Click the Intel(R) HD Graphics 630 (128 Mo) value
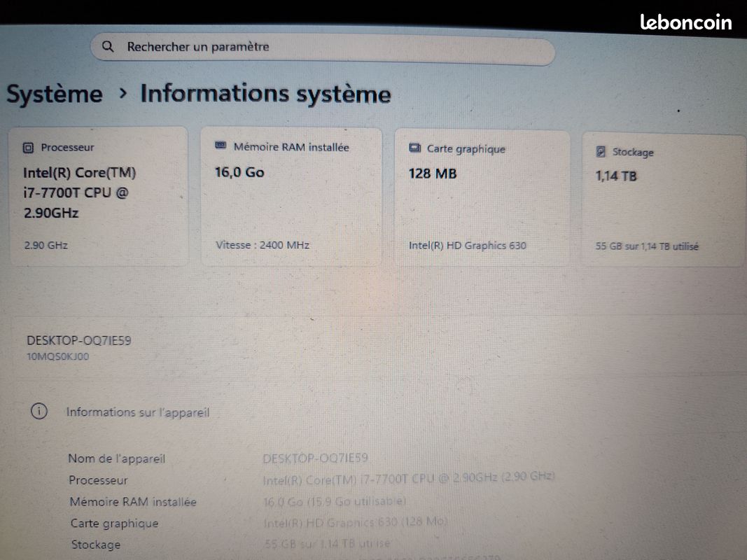Viewport: 747px width, 560px height. [x=356, y=522]
